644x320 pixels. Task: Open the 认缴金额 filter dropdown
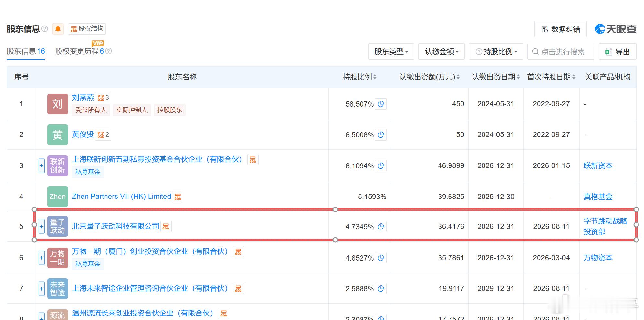coord(442,52)
